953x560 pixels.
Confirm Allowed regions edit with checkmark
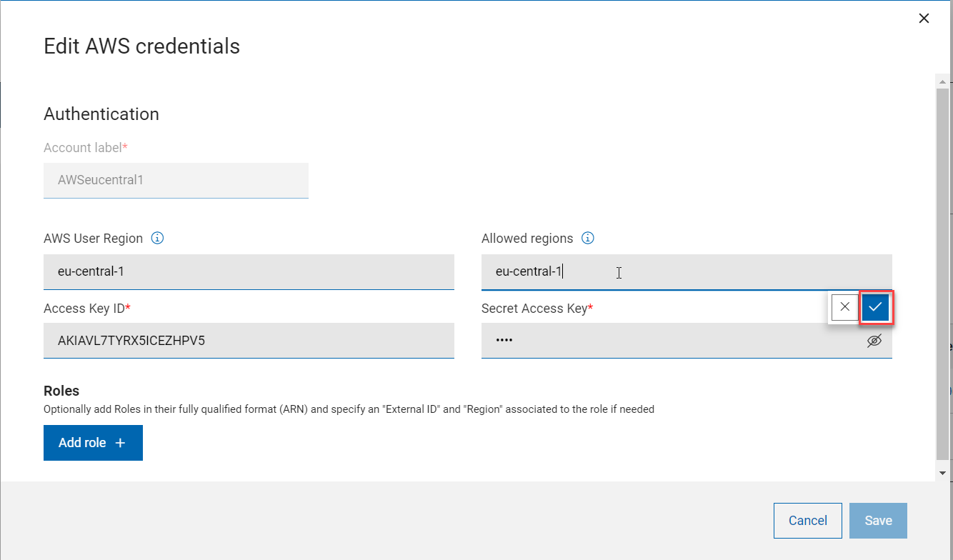click(x=876, y=307)
